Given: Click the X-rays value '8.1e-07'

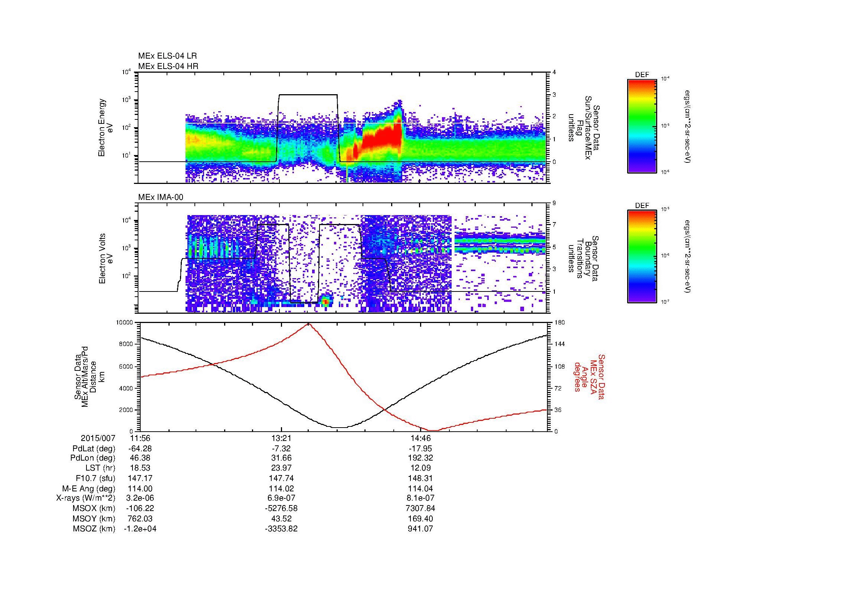Looking at the screenshot, I should click(420, 498).
